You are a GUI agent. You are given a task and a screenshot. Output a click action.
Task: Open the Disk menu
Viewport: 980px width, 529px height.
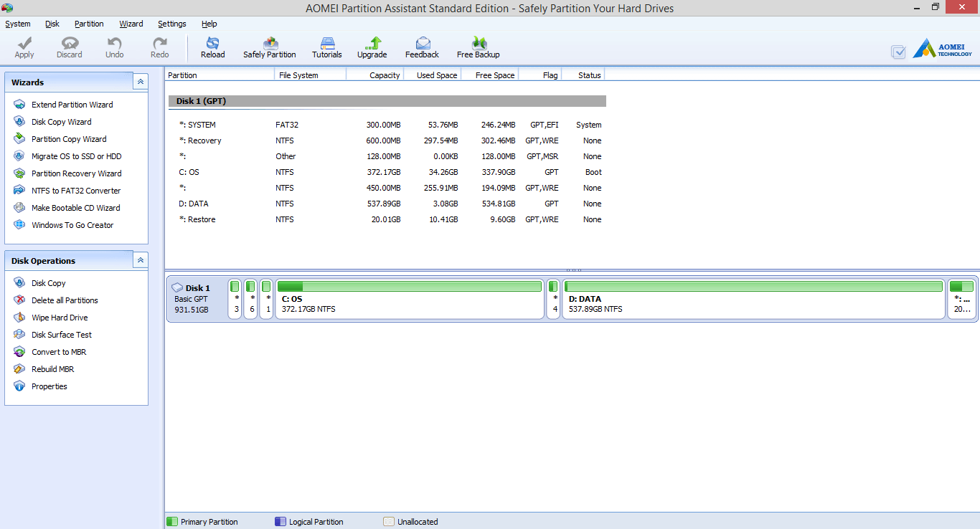(52, 24)
